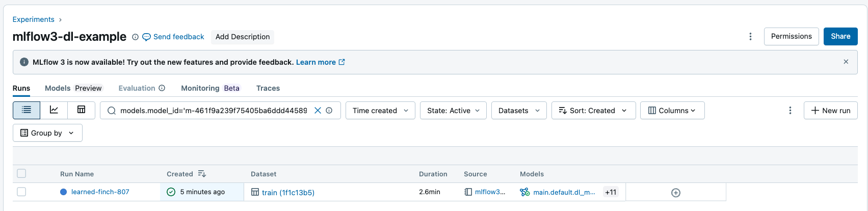Open the Traces tab
This screenshot has height=211, width=868.
click(268, 88)
